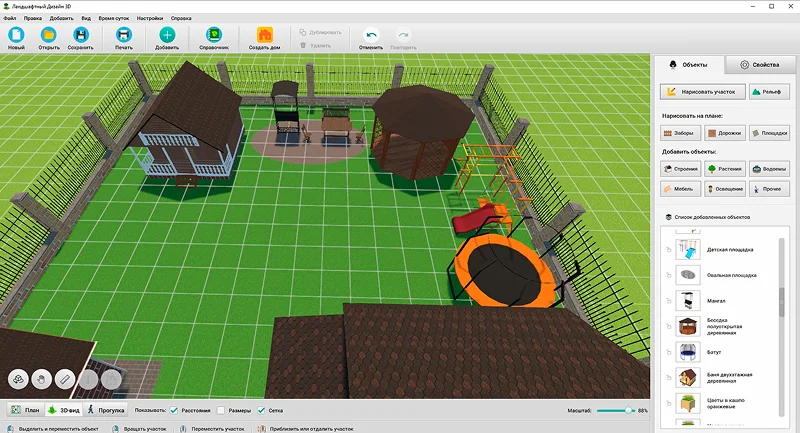Screen dimensions: 800x433
Task: Toggle the Сетка grid checkbox
Action: (x=261, y=411)
